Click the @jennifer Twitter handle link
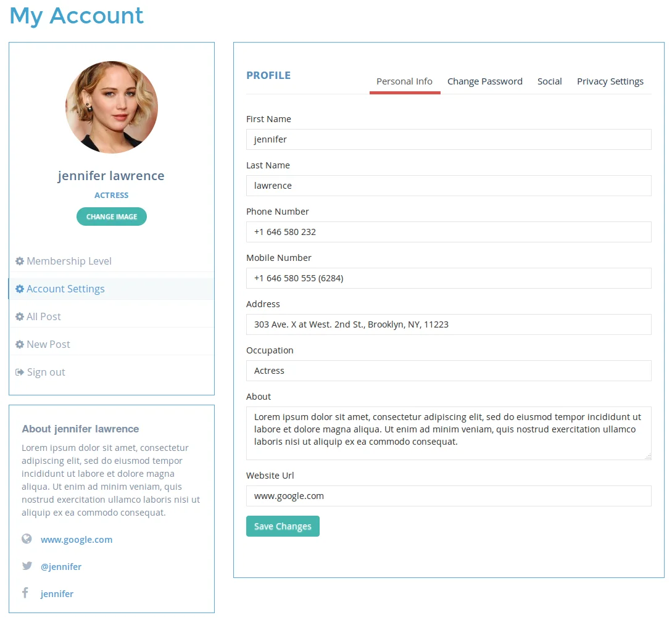This screenshot has width=672, height=623. point(61,566)
